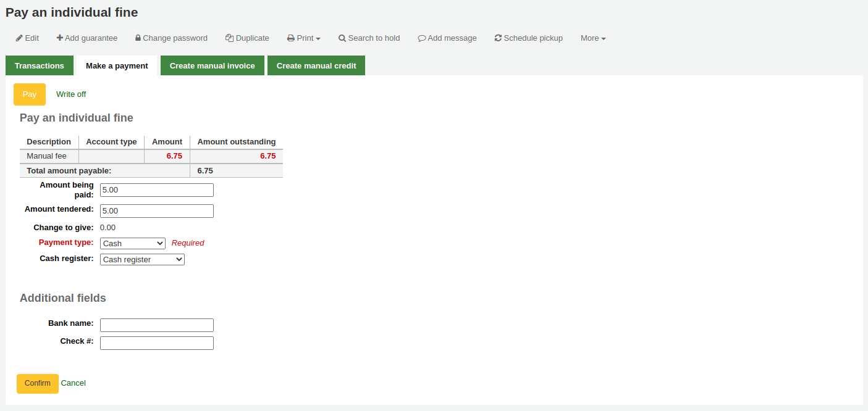The width and height of the screenshot is (868, 411).
Task: Click the Edit pencil icon
Action: click(19, 38)
